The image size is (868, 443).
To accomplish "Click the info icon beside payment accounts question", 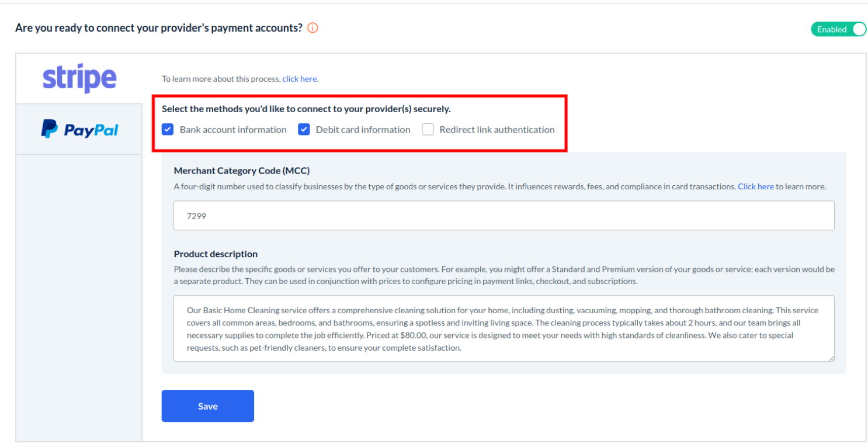I will pyautogui.click(x=313, y=28).
